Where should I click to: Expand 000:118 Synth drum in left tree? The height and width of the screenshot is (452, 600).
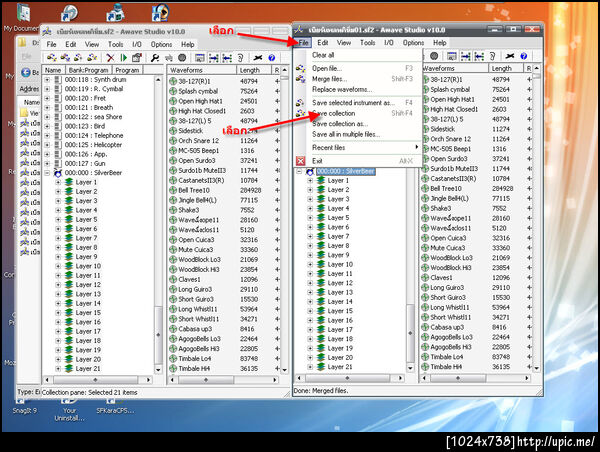(x=47, y=80)
